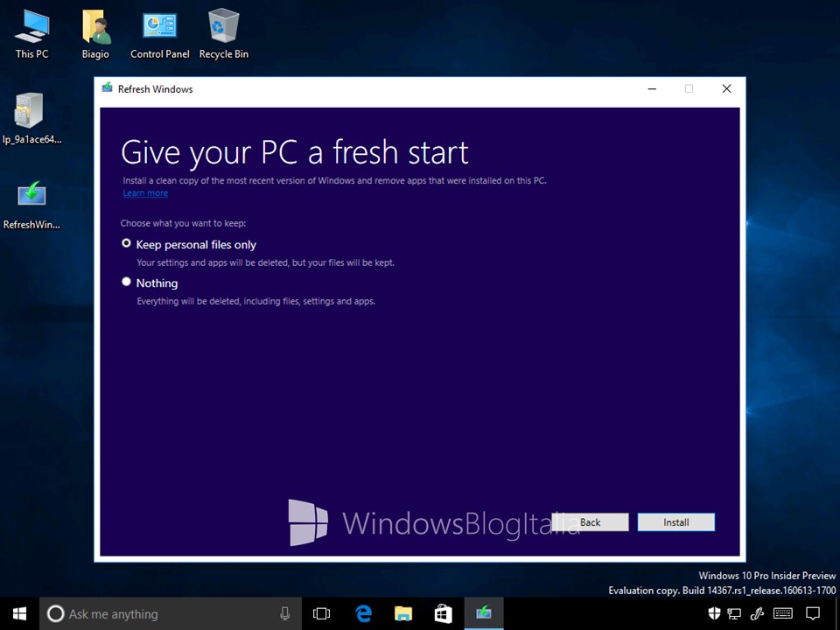Open the touch keyboard tray icon

(782, 613)
